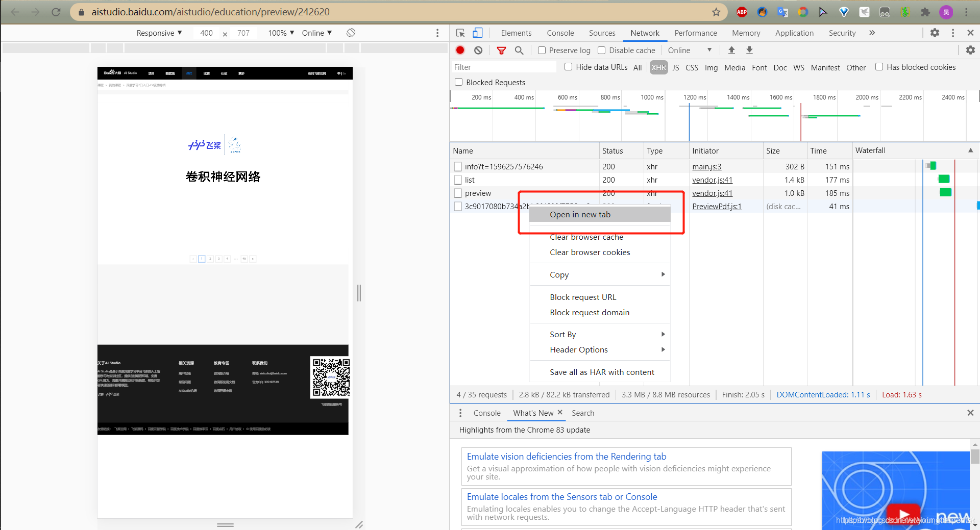Open the browser extensions puzzle icon

click(925, 12)
